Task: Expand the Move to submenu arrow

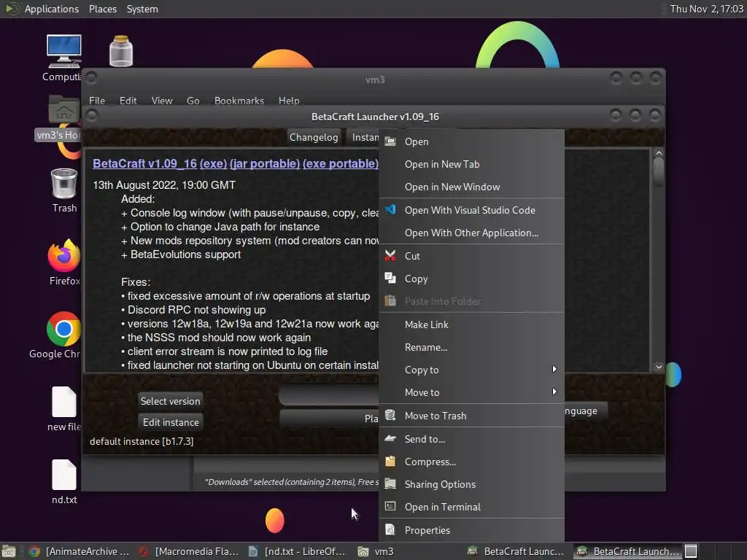Action: pos(554,392)
